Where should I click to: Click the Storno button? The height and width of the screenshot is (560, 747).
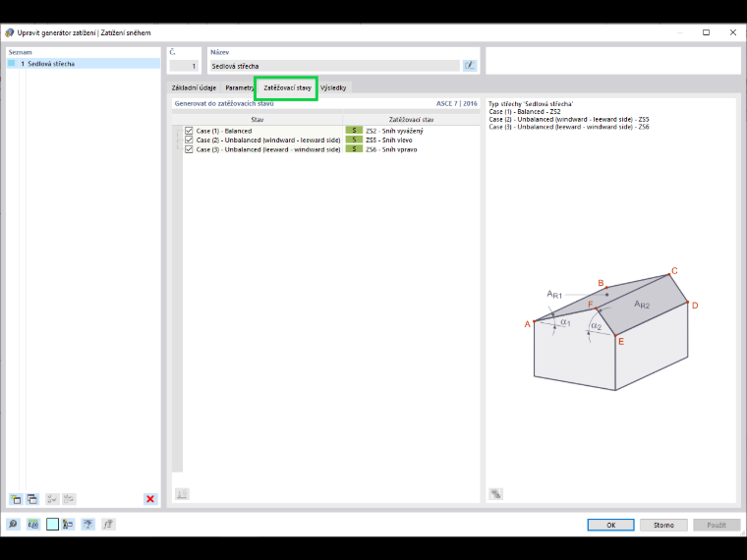(663, 525)
